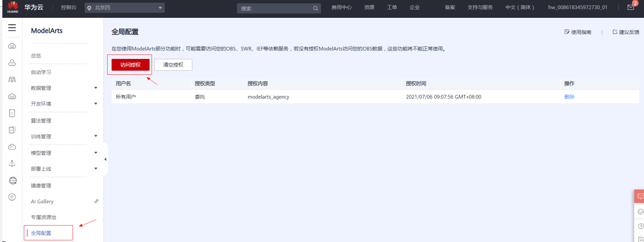Expand the 部署上线 submenu arrow
The image size is (644, 242).
96,169
